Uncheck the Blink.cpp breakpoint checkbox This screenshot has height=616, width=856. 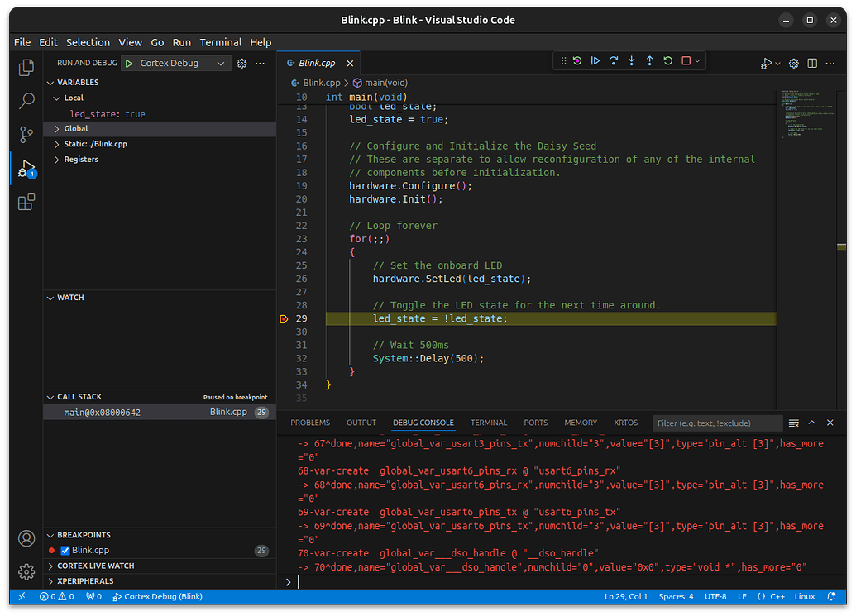point(65,551)
